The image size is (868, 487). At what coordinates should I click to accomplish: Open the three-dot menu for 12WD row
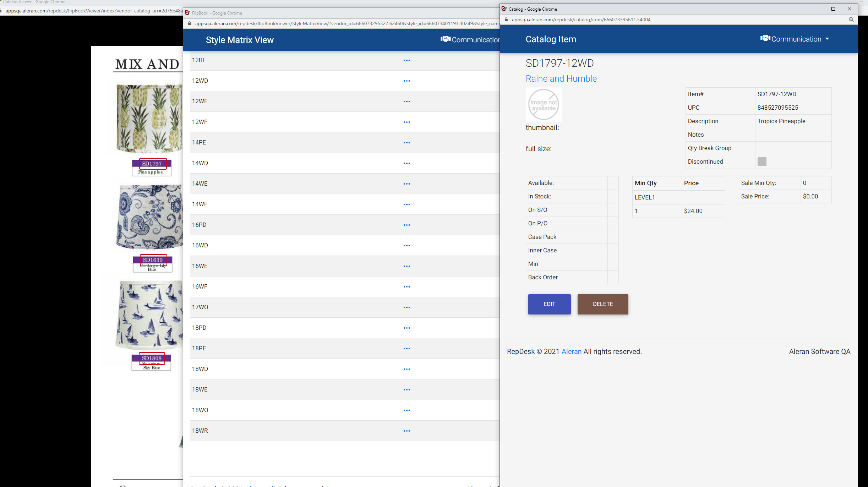click(406, 81)
